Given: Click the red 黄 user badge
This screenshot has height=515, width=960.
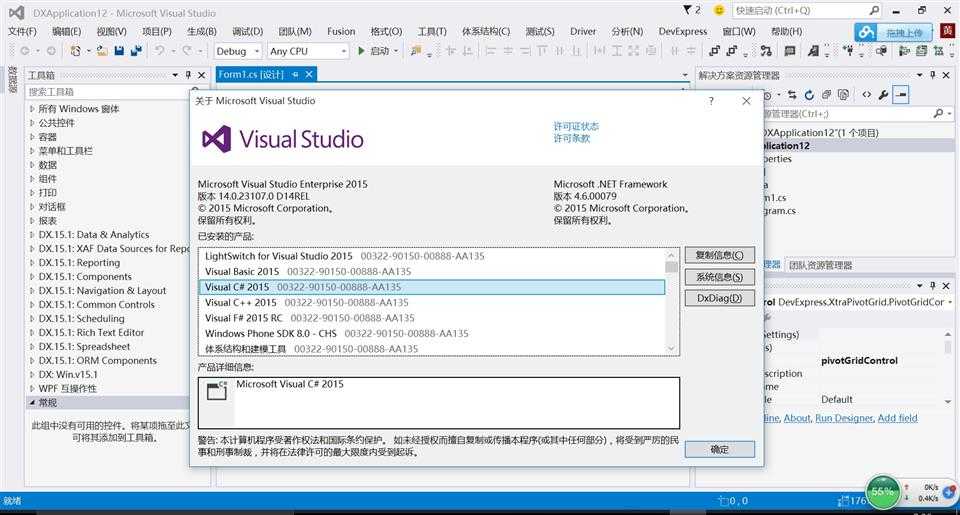Looking at the screenshot, I should [948, 31].
